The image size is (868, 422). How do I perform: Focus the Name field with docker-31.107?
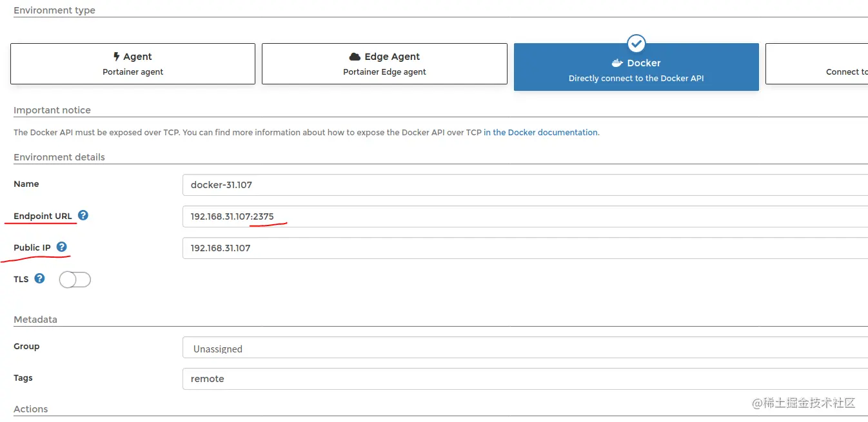[525, 185]
